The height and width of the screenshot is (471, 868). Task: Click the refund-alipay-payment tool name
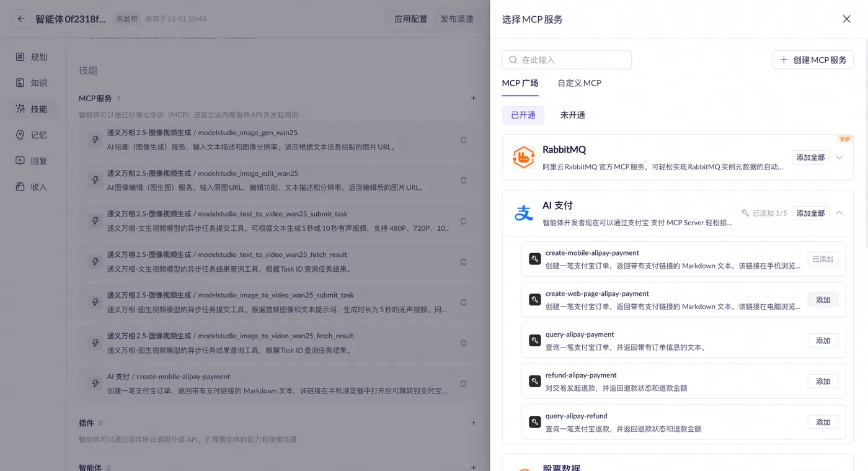click(x=581, y=375)
